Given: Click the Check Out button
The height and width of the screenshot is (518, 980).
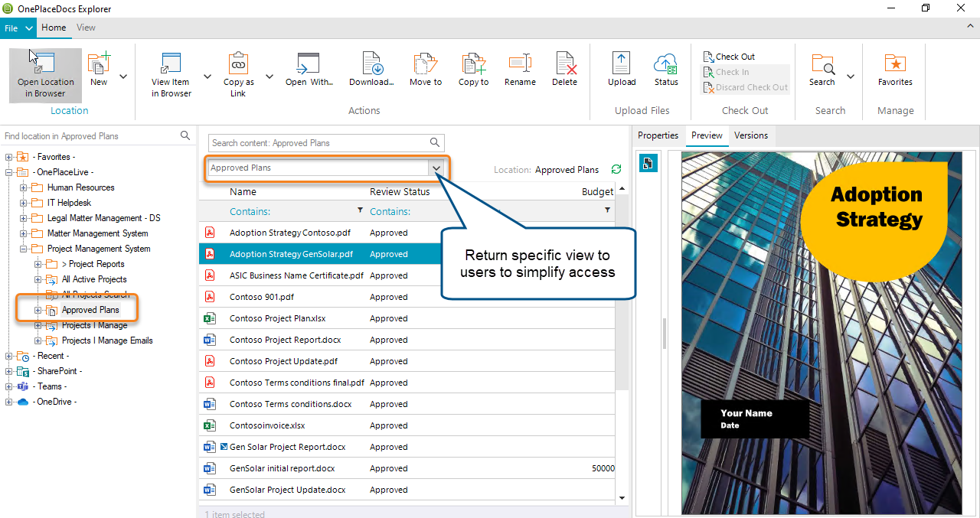Looking at the screenshot, I should point(729,57).
